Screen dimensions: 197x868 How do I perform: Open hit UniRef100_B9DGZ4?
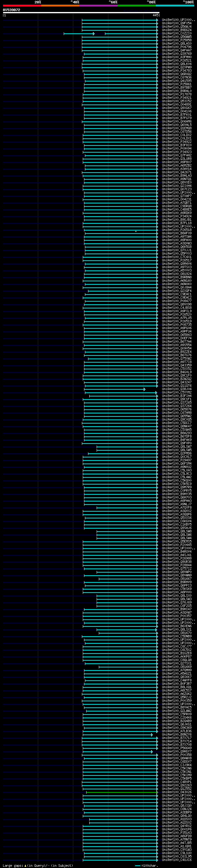click(x=176, y=30)
